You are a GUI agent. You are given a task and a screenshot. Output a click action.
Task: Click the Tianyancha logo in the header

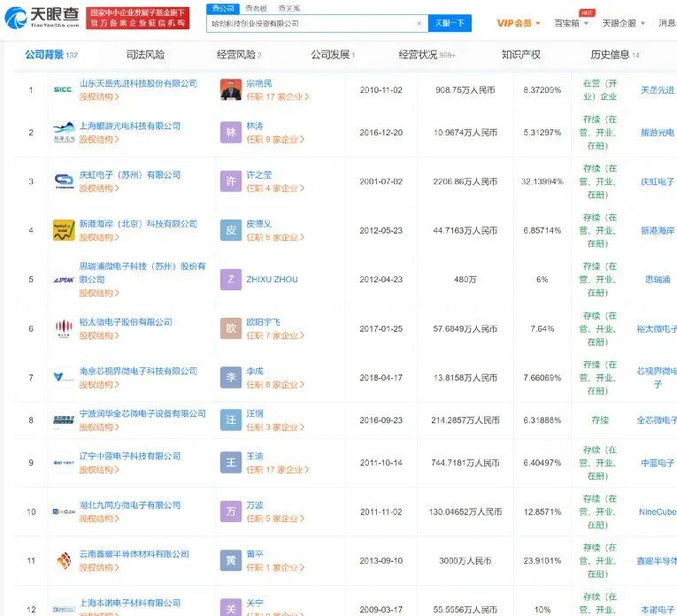tap(42, 18)
